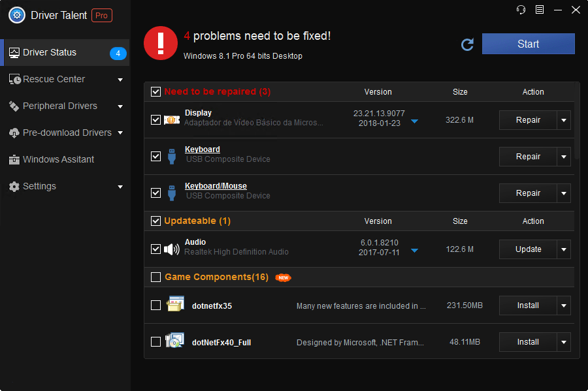Open dropdown next to Update button

coord(564,249)
